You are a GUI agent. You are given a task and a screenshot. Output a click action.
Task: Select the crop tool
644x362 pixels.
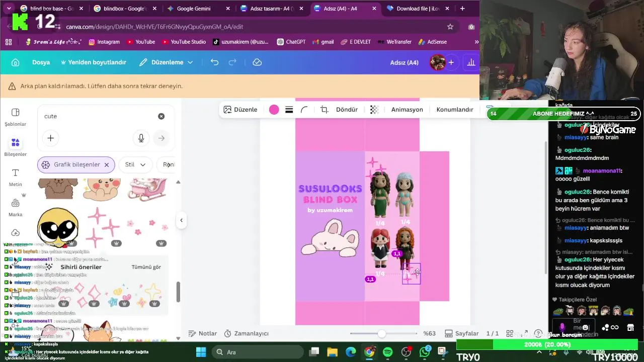click(324, 110)
